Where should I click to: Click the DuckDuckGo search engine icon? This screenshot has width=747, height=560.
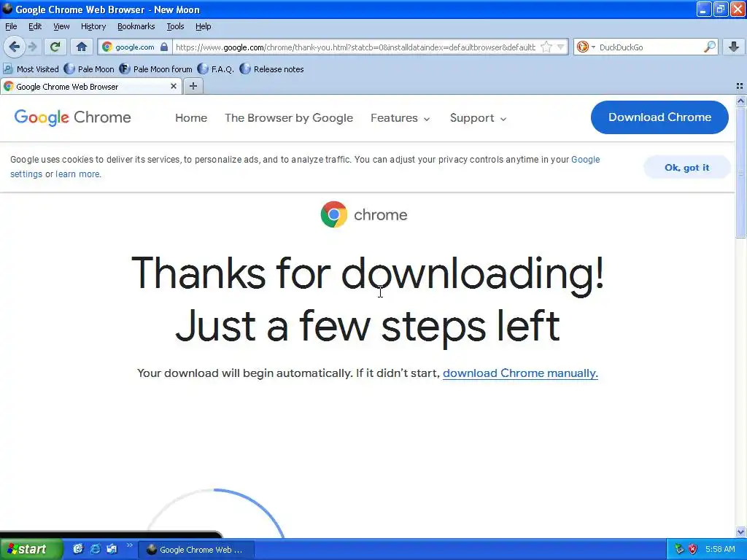tap(582, 47)
